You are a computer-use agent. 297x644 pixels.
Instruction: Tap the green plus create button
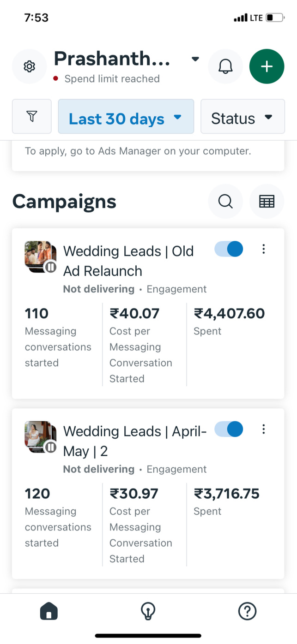pyautogui.click(x=267, y=66)
